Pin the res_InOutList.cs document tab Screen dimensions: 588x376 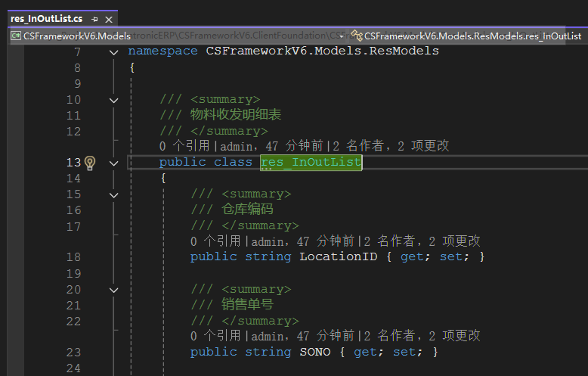coord(94,18)
